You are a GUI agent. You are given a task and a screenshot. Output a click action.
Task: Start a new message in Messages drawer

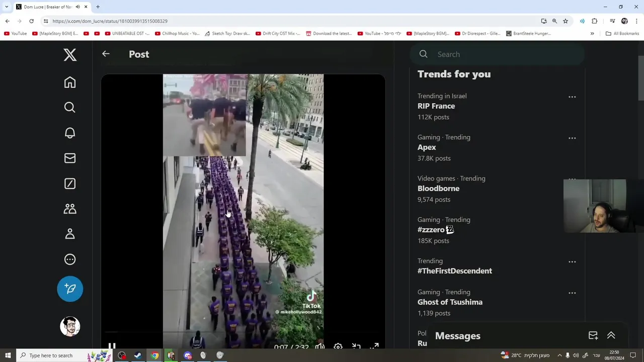click(x=593, y=335)
